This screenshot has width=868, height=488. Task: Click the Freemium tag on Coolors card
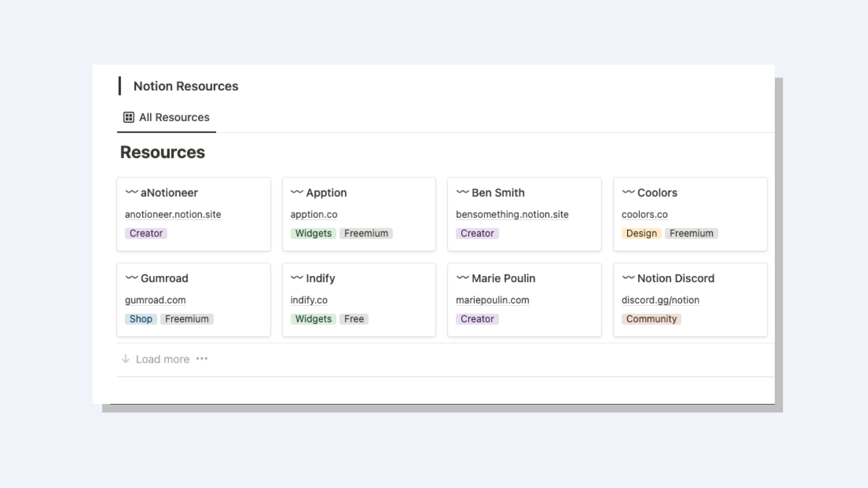point(692,234)
